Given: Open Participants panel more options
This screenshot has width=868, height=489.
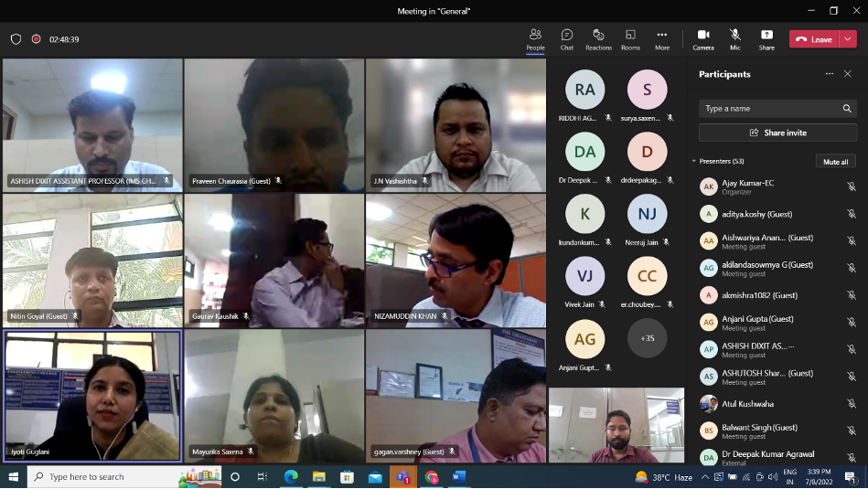Looking at the screenshot, I should (x=830, y=74).
